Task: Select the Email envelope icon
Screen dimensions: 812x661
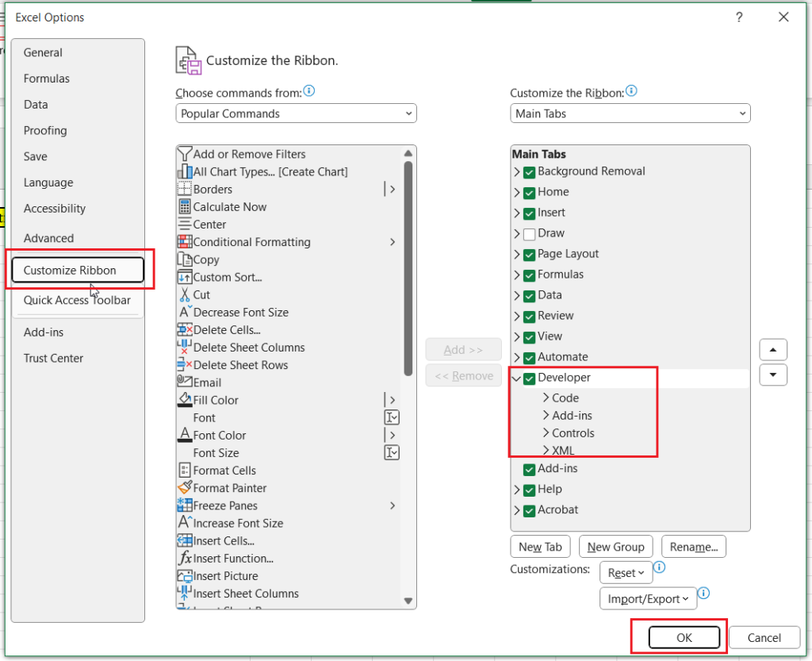Action: click(185, 382)
